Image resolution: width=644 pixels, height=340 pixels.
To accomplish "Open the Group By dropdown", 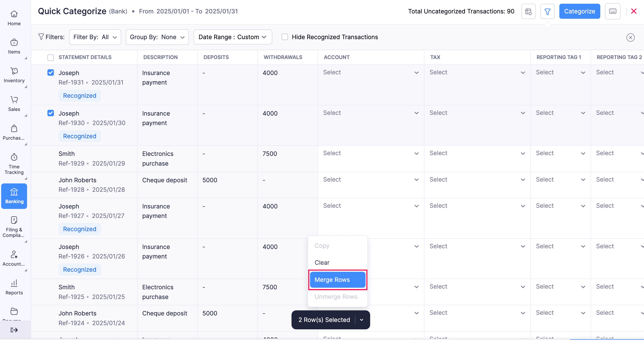I will coord(157,37).
